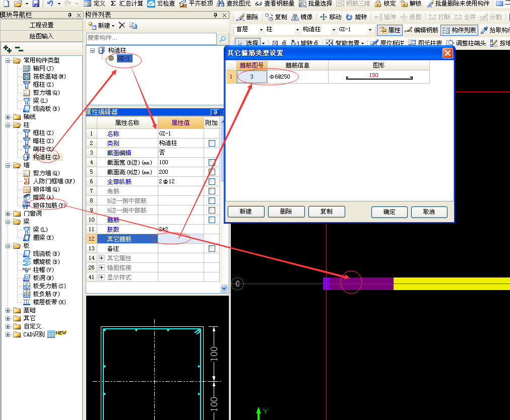
Task: Open the 定义 definition view
Action: pyautogui.click(x=95, y=4)
